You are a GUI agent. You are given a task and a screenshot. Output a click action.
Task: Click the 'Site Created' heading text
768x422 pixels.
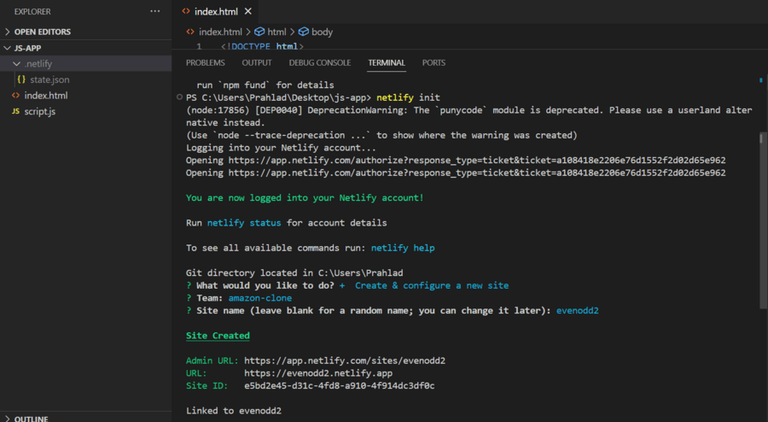[x=217, y=335]
